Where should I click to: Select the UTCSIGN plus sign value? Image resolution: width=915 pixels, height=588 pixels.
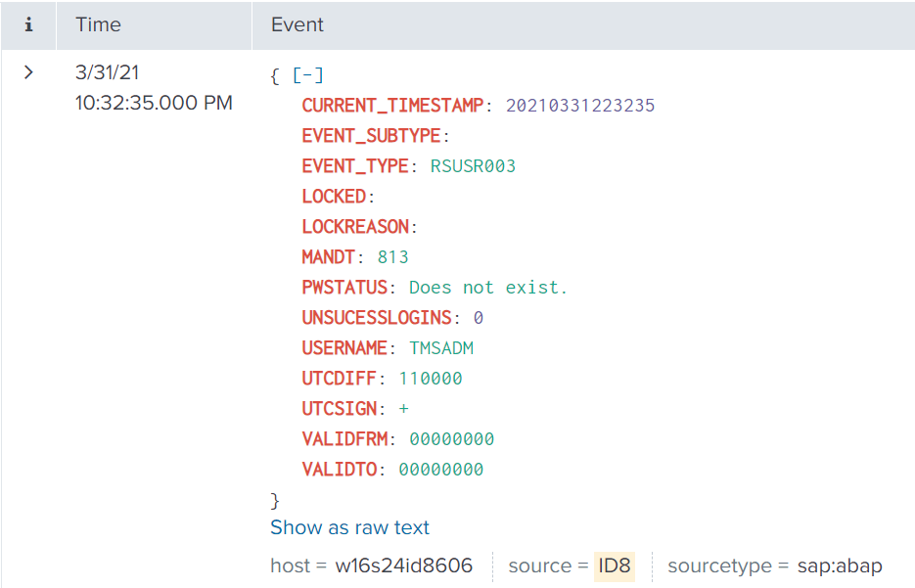point(404,409)
